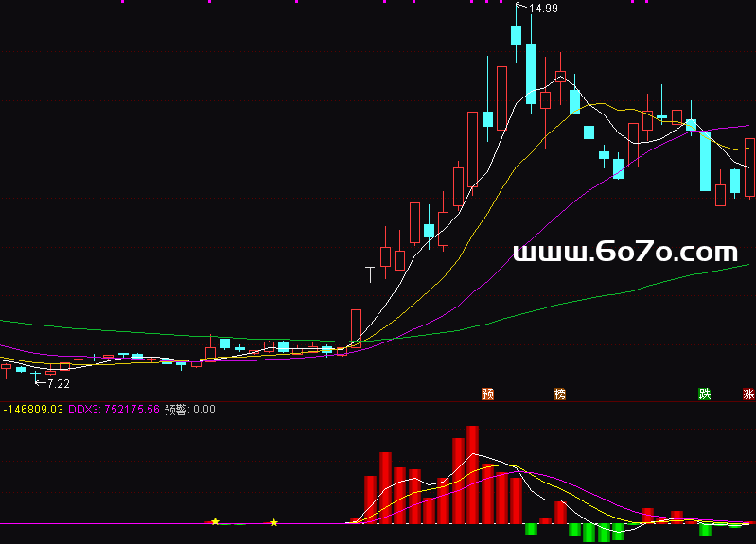Click the long cyan candle below the 跌 marker
This screenshot has height=544, width=756.
(705, 162)
